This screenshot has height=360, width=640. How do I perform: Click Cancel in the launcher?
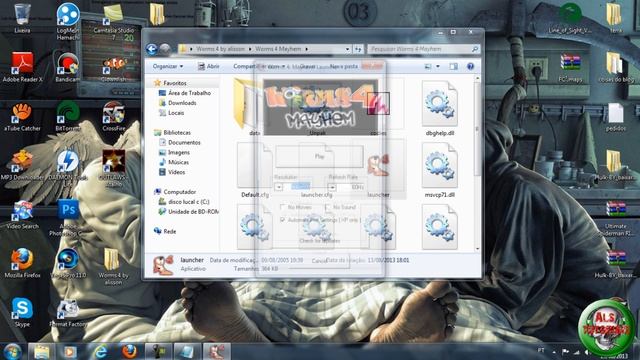[319, 260]
